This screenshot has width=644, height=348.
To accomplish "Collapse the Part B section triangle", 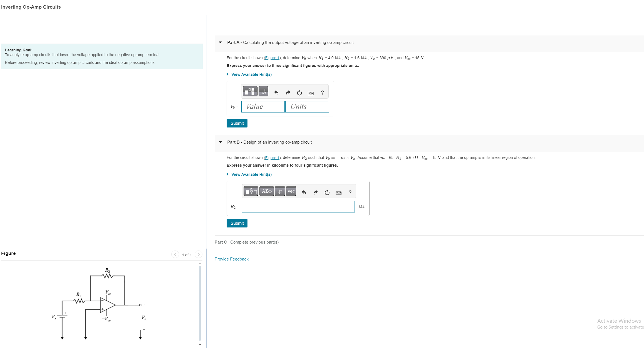I will [220, 142].
